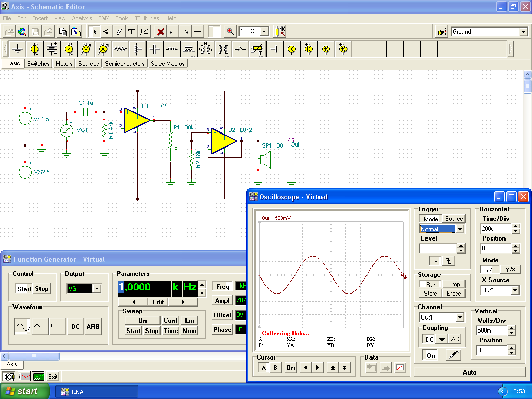The image size is (532, 399).
Task: Open the Analysis menu
Action: pyautogui.click(x=82, y=18)
